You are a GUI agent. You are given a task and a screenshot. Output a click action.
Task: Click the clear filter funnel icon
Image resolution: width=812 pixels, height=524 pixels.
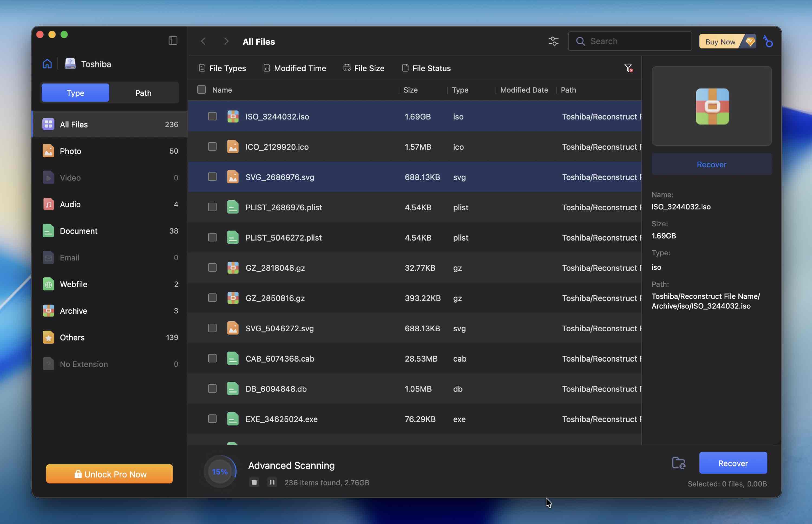pyautogui.click(x=628, y=68)
